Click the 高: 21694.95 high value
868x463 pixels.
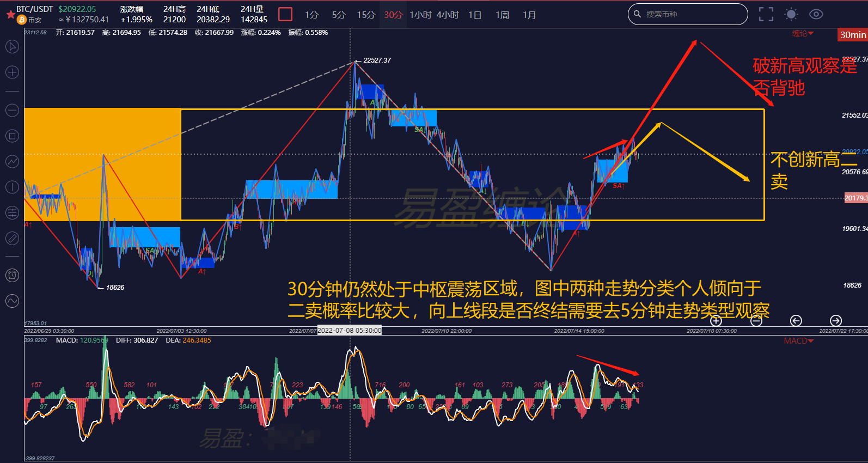point(121,33)
